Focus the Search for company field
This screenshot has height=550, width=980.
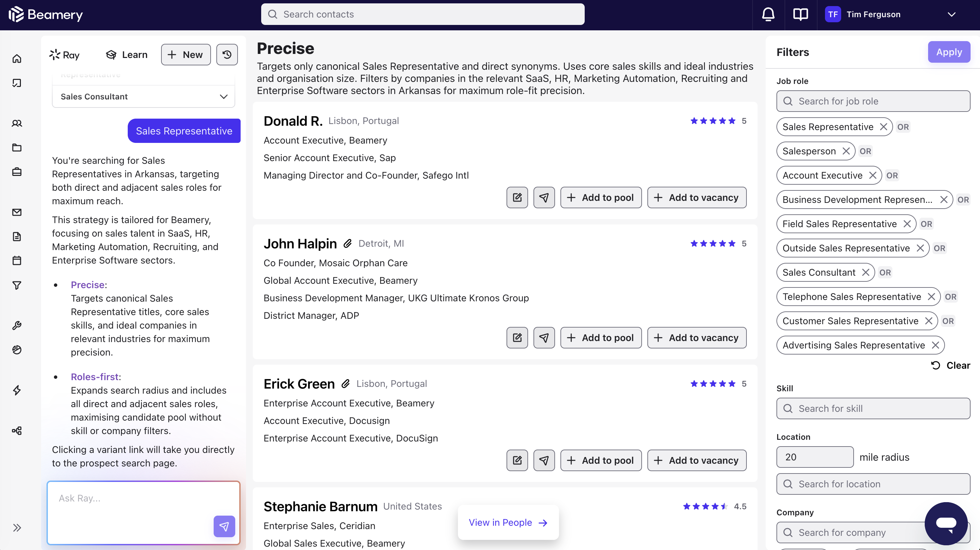point(873,532)
